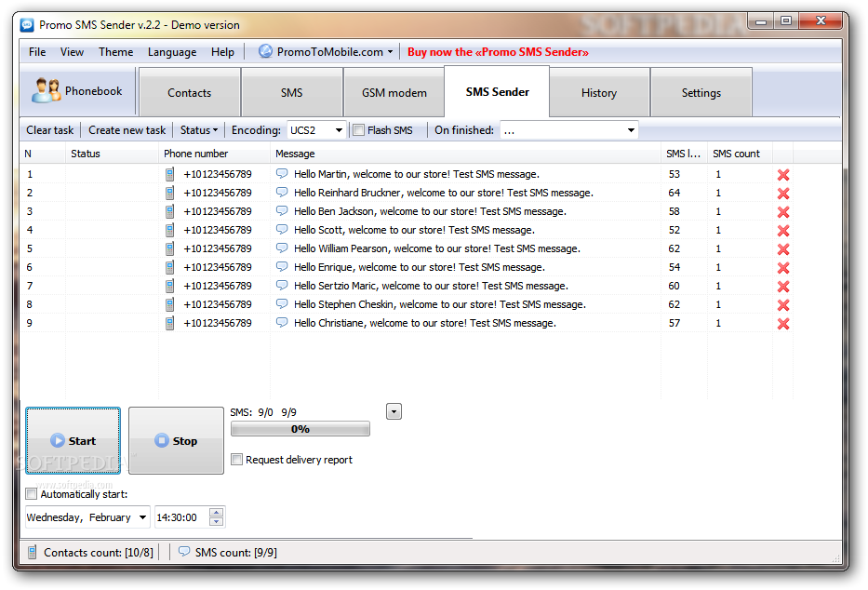Open the View menu

click(x=72, y=52)
